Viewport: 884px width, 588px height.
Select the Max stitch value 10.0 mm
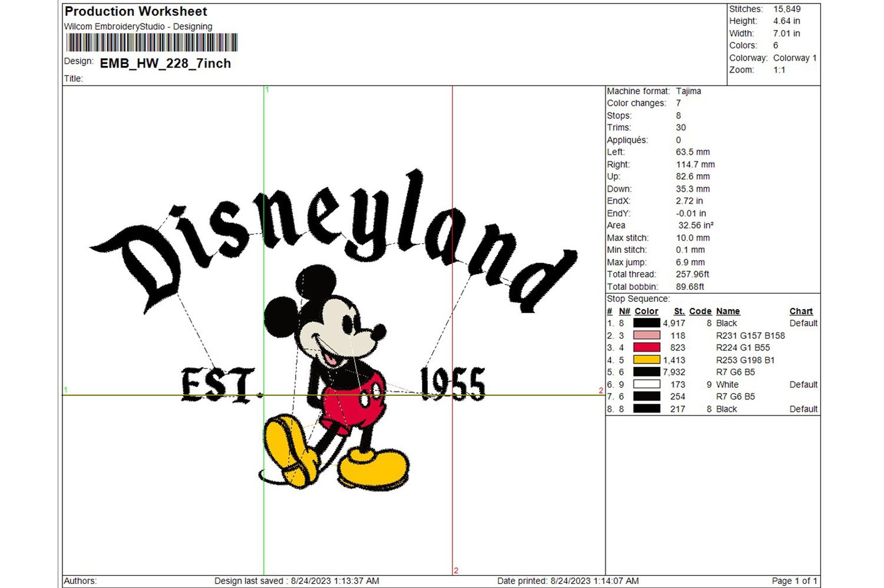(692, 238)
